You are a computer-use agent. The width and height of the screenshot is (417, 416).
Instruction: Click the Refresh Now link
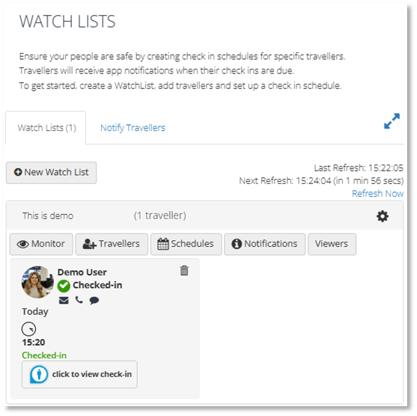[378, 193]
